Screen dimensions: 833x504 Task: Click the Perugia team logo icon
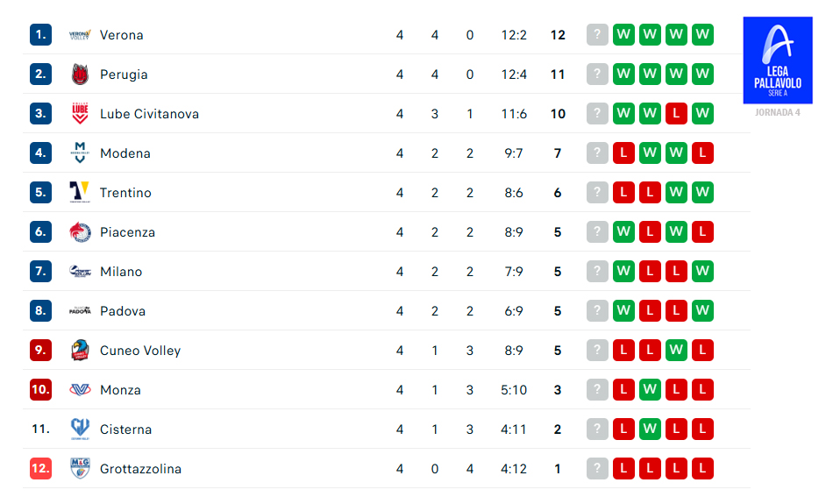click(x=80, y=75)
